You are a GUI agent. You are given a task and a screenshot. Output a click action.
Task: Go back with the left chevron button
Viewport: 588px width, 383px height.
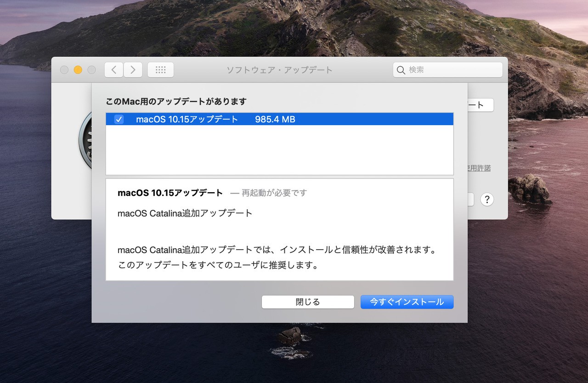[x=114, y=70]
